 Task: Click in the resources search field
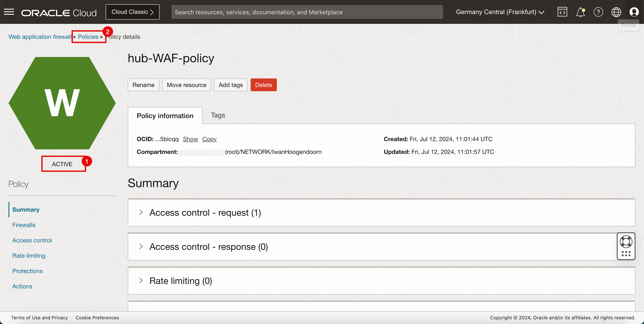pyautogui.click(x=307, y=12)
